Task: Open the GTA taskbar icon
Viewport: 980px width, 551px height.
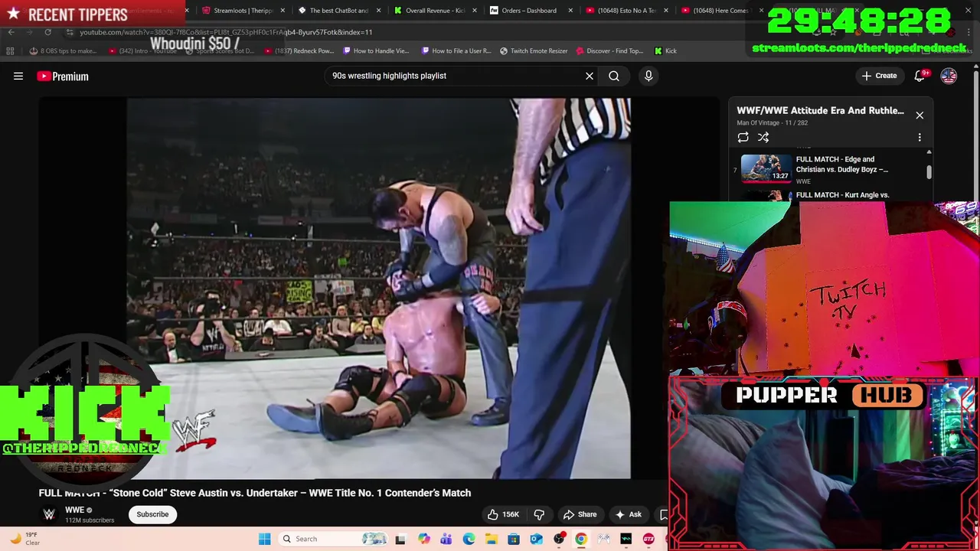Action: pyautogui.click(x=648, y=539)
